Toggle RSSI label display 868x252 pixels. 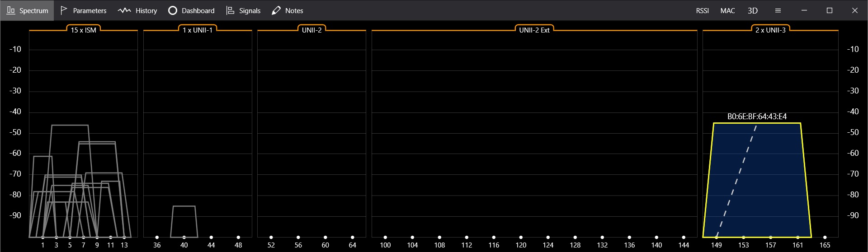coord(702,10)
